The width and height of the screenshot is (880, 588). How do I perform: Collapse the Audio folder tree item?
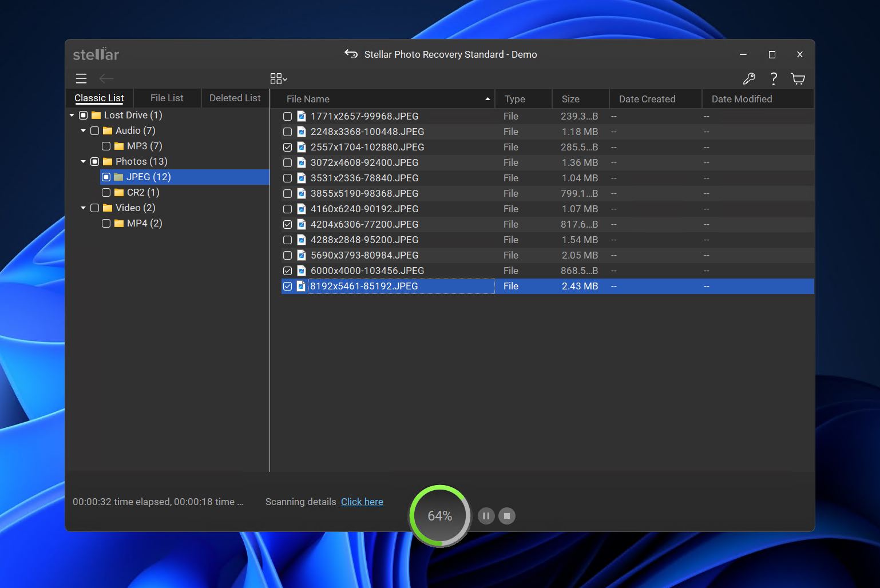tap(83, 130)
